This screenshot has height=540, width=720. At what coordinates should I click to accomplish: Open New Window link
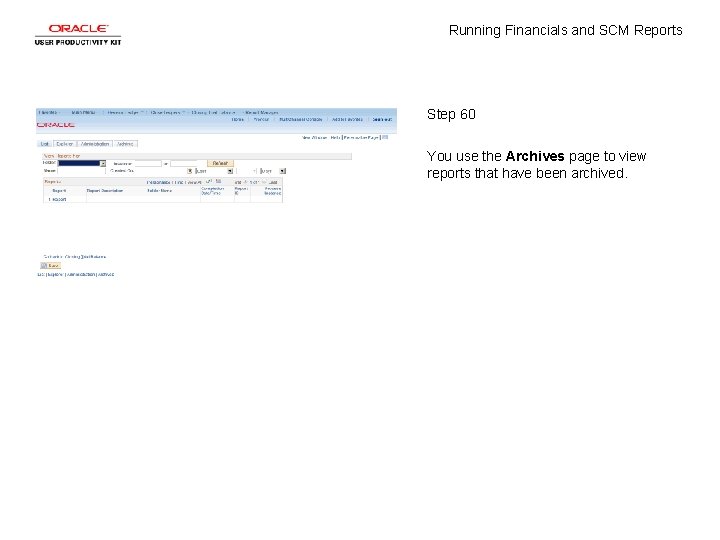tap(315, 137)
